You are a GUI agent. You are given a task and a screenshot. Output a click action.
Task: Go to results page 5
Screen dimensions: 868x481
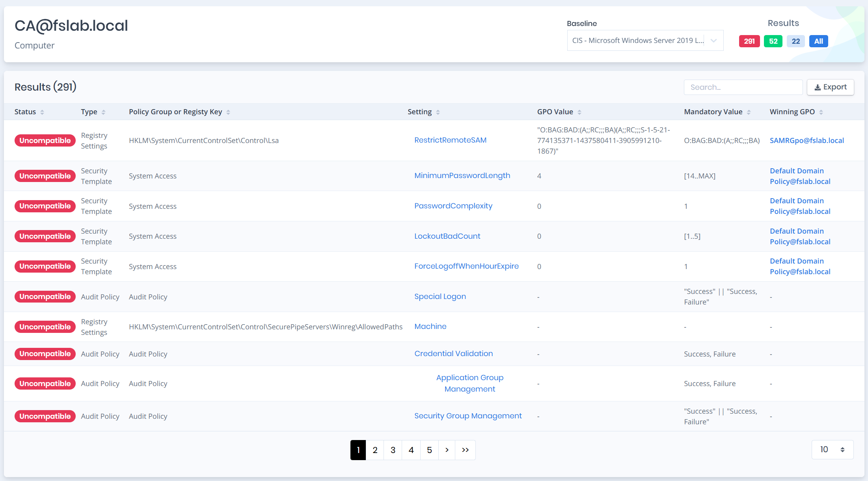tap(429, 450)
